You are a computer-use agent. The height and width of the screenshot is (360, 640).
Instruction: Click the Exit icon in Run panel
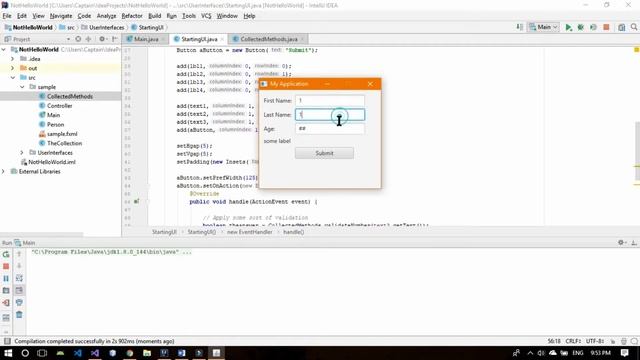click(6, 303)
